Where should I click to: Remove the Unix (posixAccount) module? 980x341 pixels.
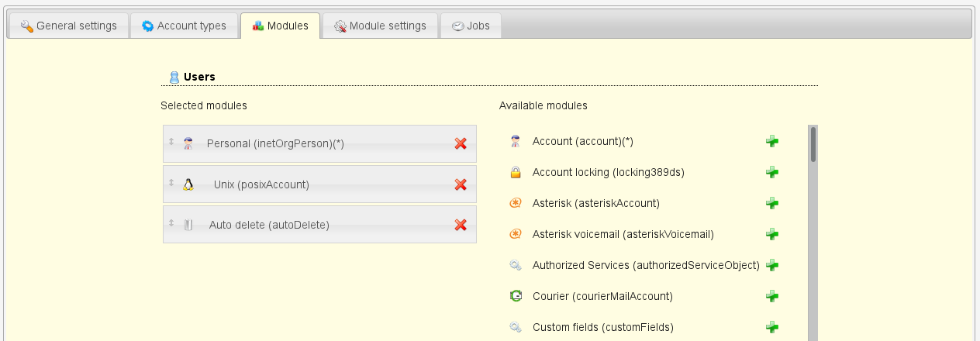[460, 184]
